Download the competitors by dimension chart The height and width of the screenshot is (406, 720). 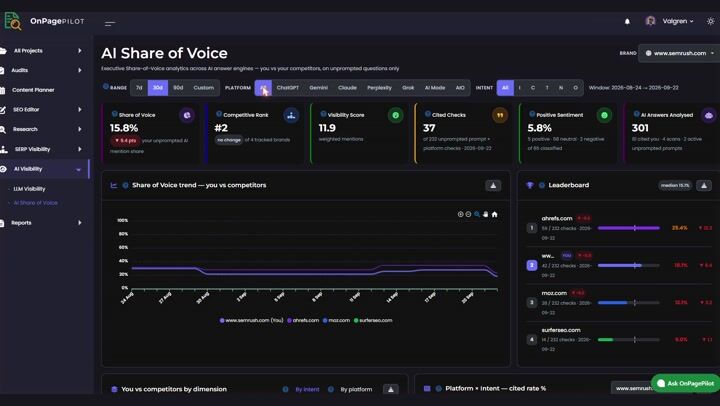pos(391,389)
